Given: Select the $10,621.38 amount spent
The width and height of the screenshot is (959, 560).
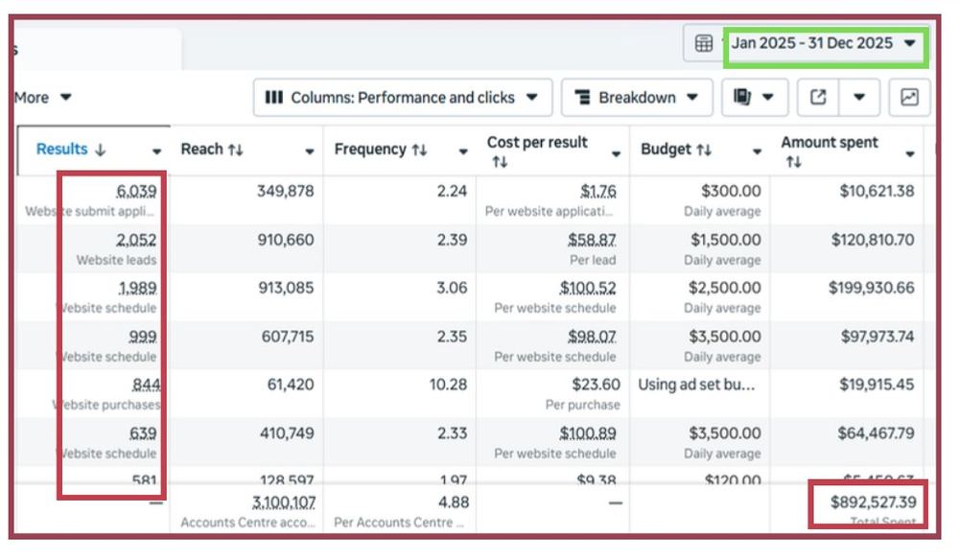Looking at the screenshot, I should pyautogui.click(x=877, y=192).
